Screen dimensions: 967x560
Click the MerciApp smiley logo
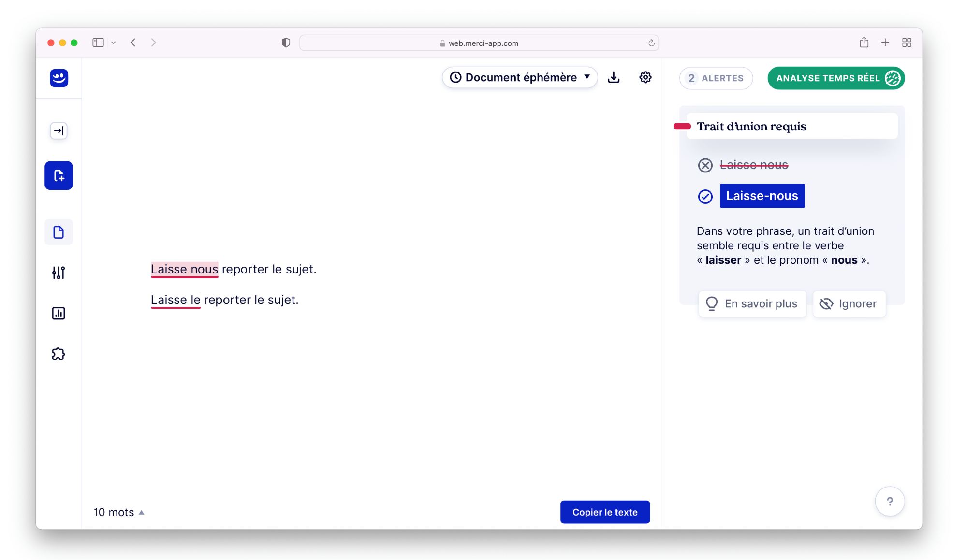point(59,78)
